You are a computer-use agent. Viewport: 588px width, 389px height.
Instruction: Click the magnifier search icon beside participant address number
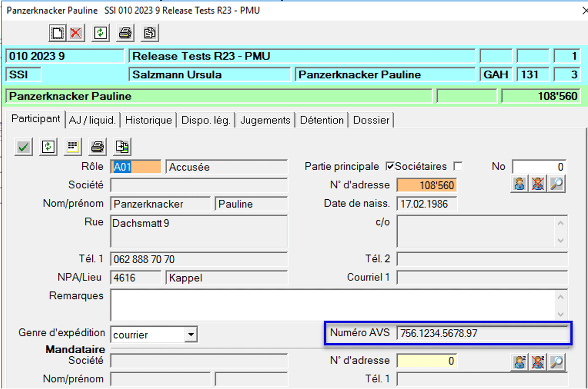[556, 184]
